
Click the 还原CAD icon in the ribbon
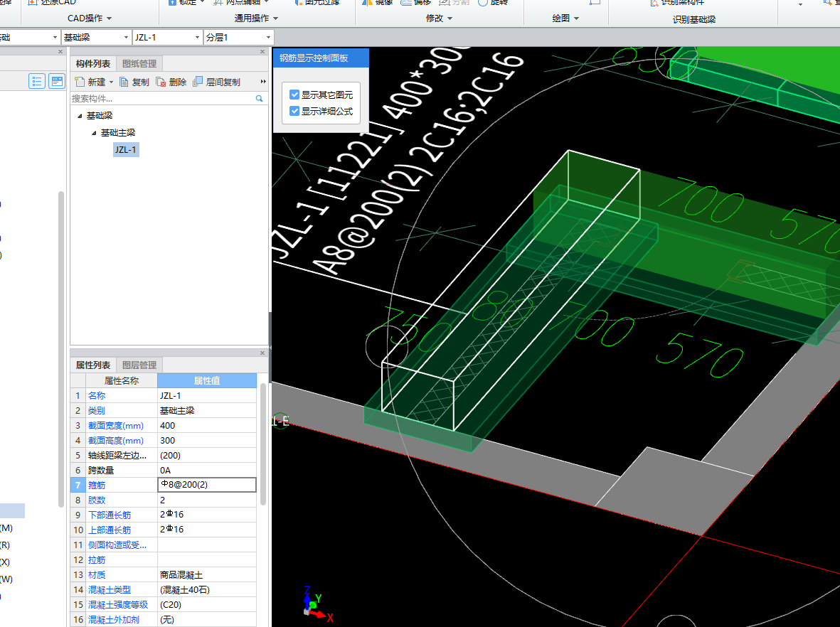pyautogui.click(x=33, y=2)
